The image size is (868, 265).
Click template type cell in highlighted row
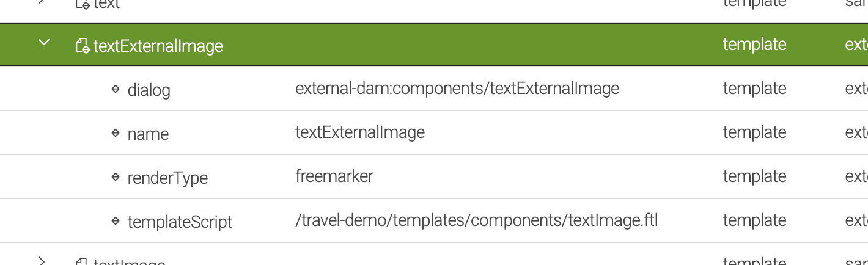click(754, 45)
